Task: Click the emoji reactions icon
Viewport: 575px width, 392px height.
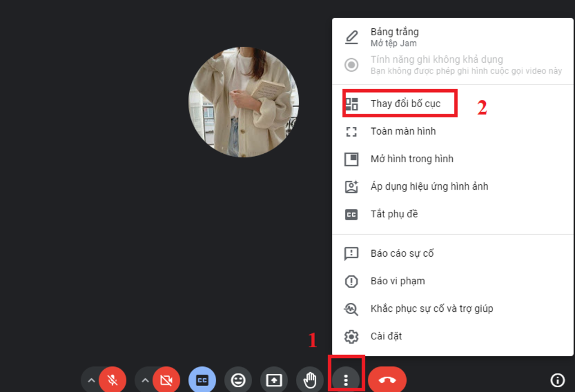Action: coord(238,380)
